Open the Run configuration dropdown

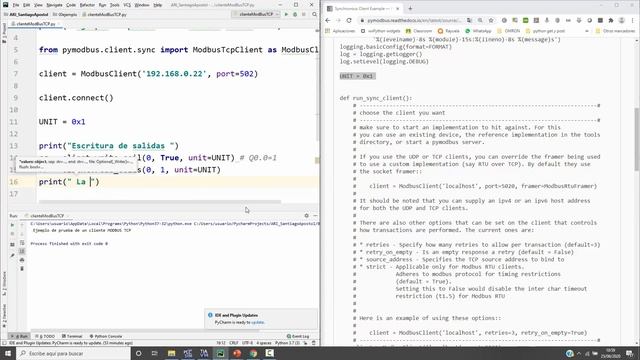click(256, 14)
